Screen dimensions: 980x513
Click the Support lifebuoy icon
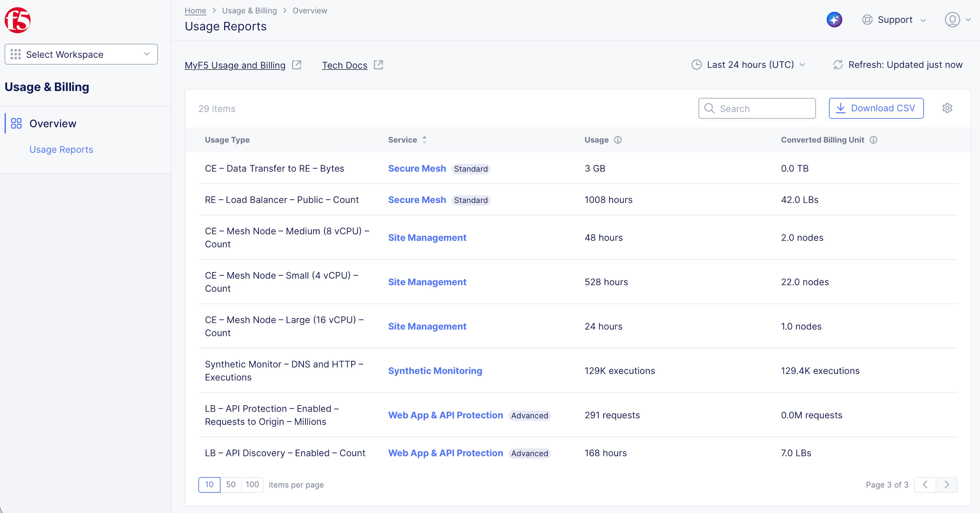[867, 20]
